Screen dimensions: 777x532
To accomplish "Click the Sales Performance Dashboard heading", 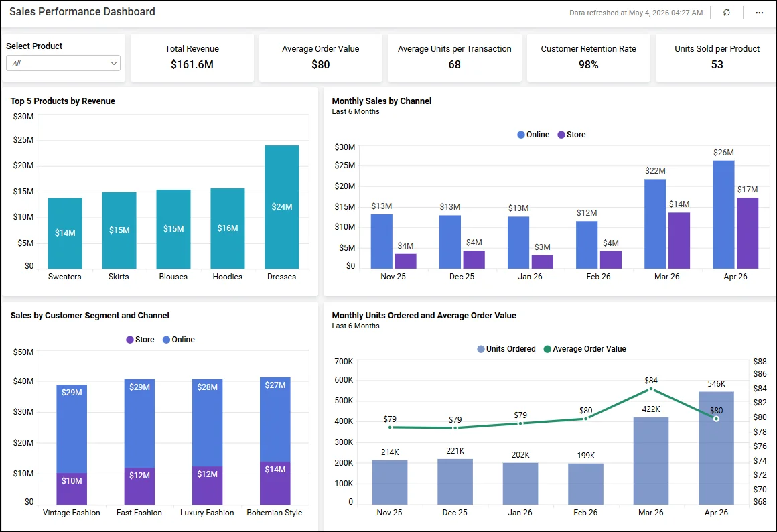I will (x=82, y=11).
